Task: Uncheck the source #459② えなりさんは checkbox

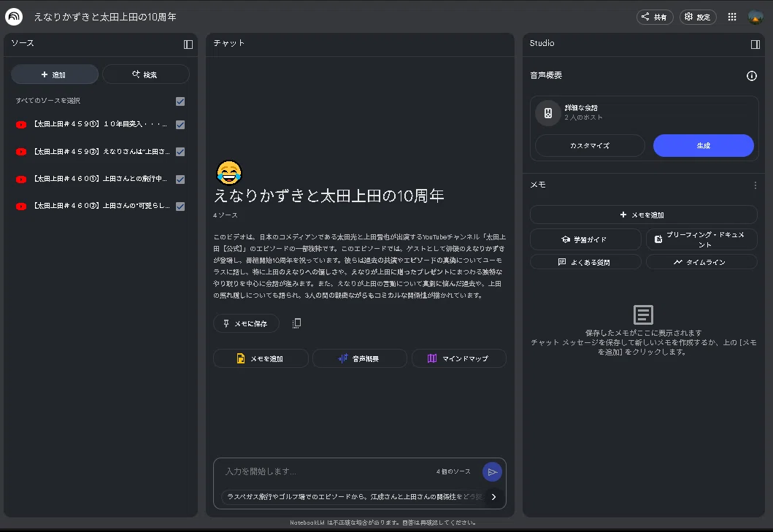Action: click(x=180, y=152)
